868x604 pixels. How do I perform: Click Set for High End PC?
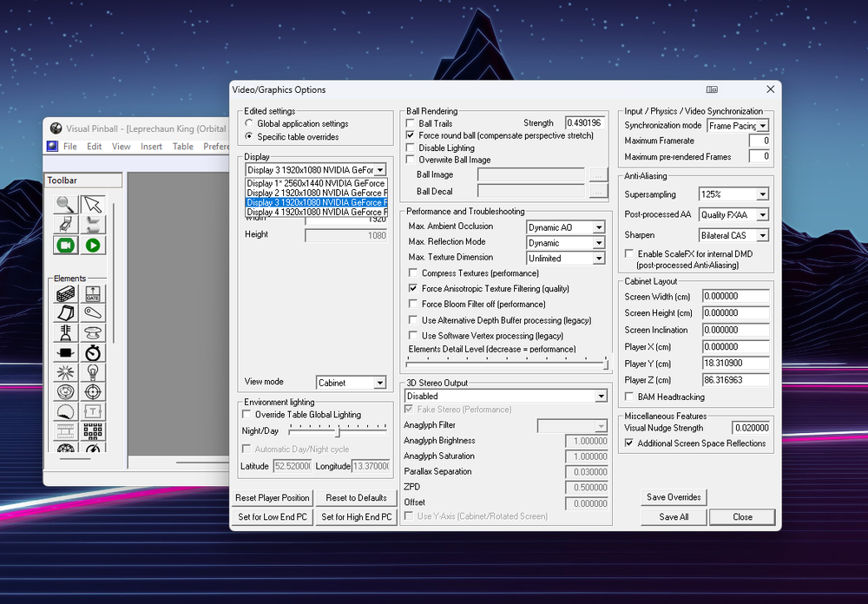(356, 516)
